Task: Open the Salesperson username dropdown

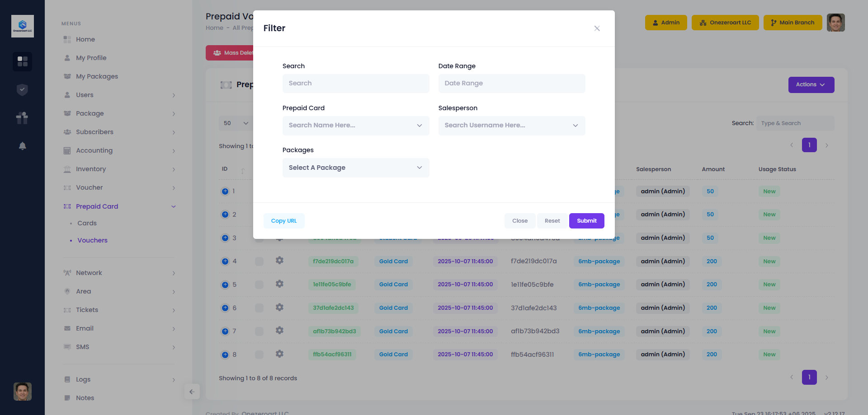Action: tap(511, 126)
